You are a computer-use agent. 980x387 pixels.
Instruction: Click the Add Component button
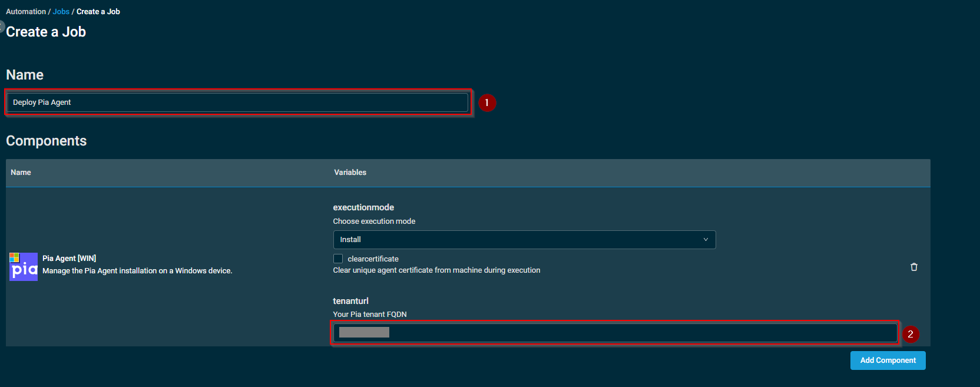[888, 360]
